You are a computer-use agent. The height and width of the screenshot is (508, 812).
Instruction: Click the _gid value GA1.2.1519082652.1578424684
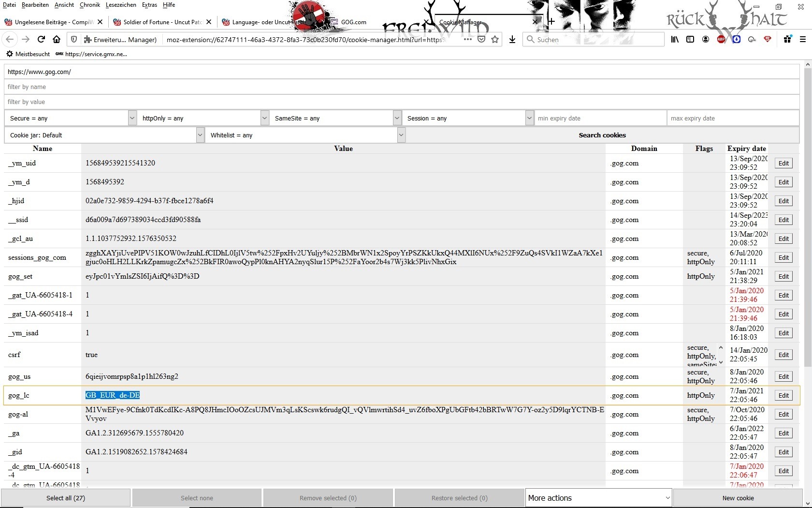pyautogui.click(x=136, y=452)
